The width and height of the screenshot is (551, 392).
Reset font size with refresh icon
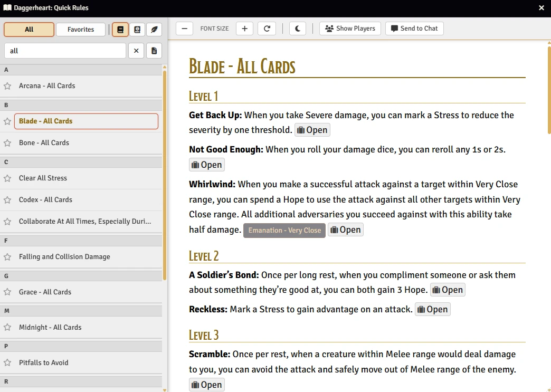[x=267, y=28]
